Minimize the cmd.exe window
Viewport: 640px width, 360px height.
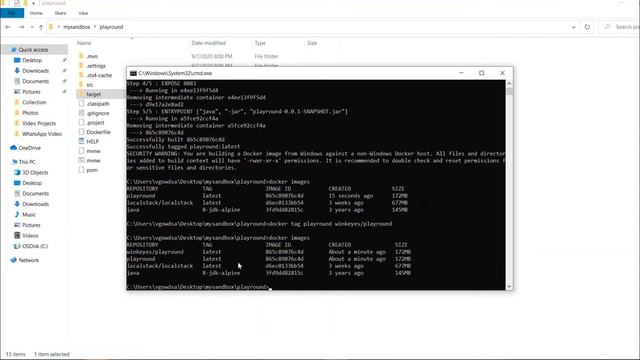461,73
